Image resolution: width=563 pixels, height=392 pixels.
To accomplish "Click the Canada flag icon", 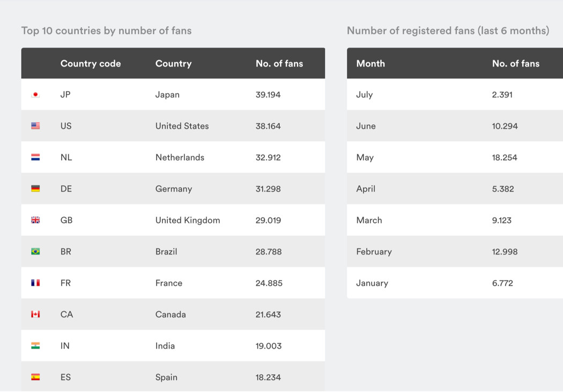I will pos(35,314).
